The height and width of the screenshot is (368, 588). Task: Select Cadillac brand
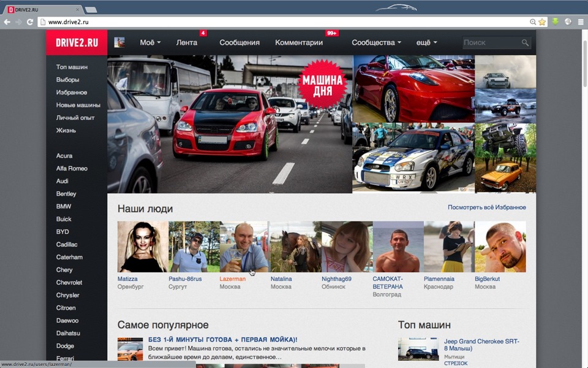pyautogui.click(x=67, y=245)
